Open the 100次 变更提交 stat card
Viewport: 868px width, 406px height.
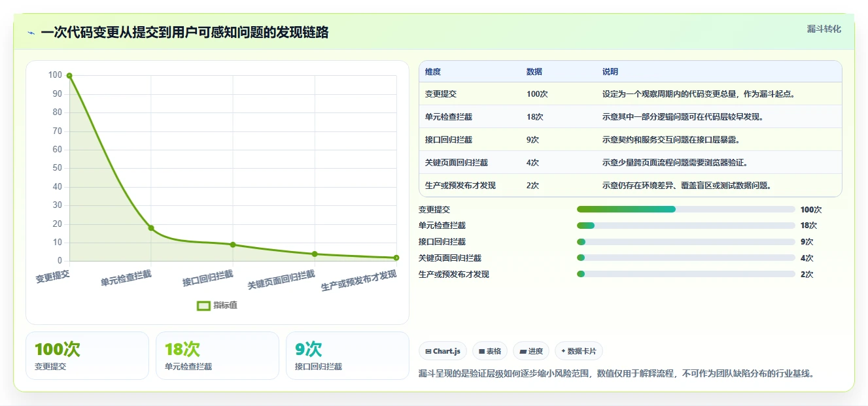[88, 356]
